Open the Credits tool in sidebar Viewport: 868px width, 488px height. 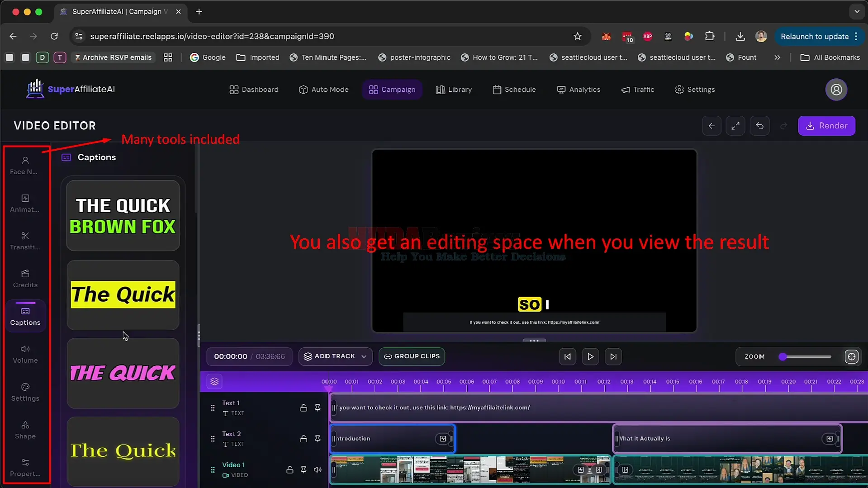click(x=25, y=279)
